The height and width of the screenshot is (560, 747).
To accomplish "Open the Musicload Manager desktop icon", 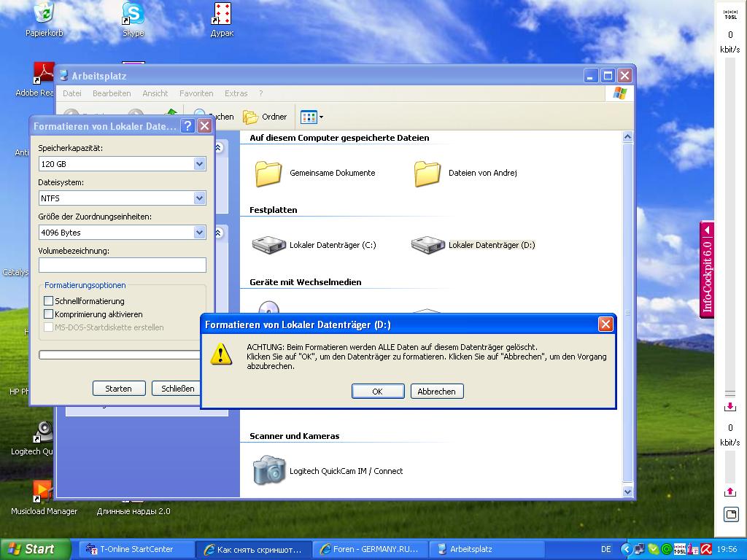I will point(43,492).
